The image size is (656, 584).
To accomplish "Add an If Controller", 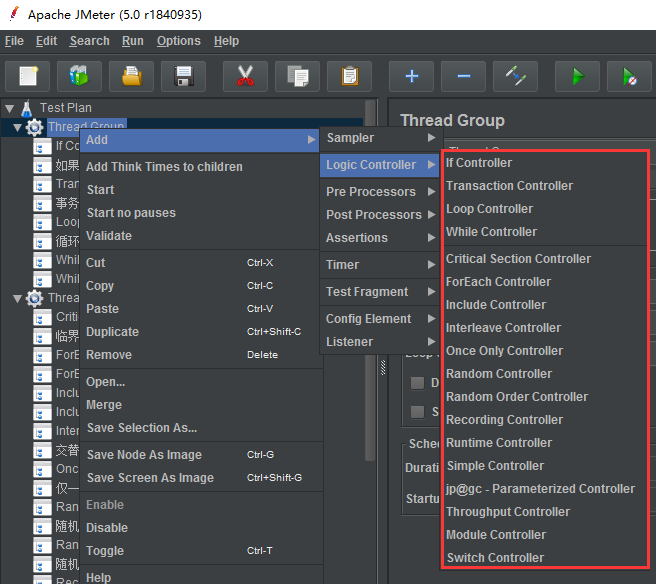I will [545, 163].
